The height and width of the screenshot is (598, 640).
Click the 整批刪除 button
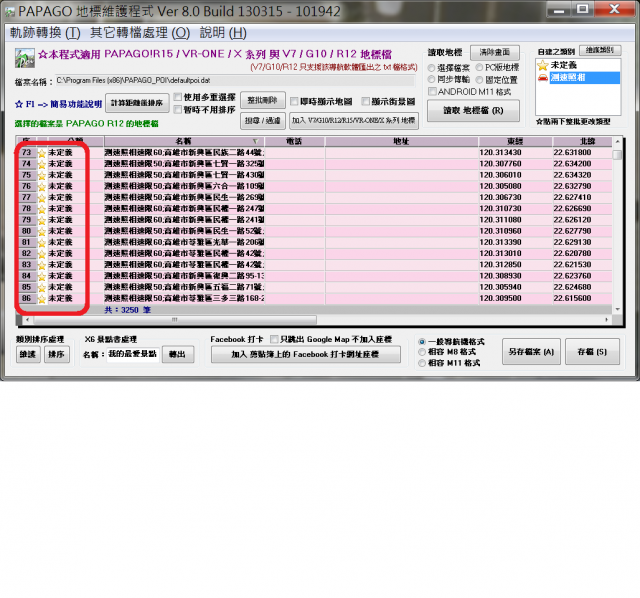(262, 100)
